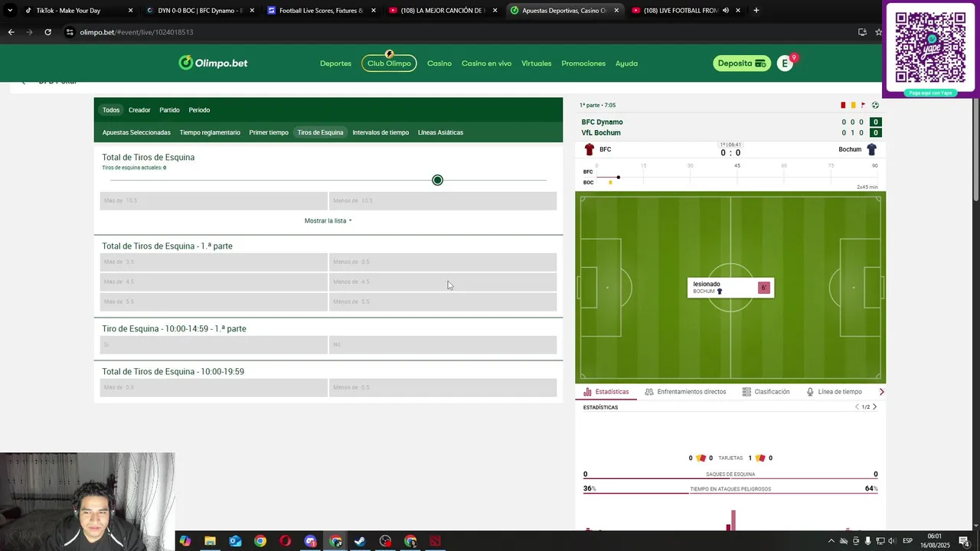Select Más de 4.5 first half corners
Image resolution: width=980 pixels, height=551 pixels.
click(214, 282)
